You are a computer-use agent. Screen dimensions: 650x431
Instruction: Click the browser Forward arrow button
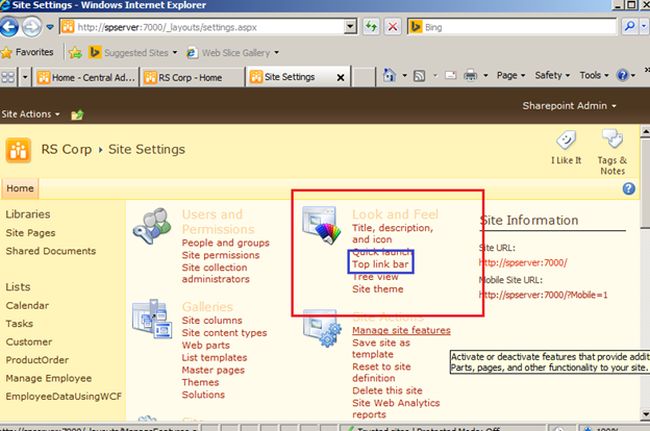(x=32, y=27)
